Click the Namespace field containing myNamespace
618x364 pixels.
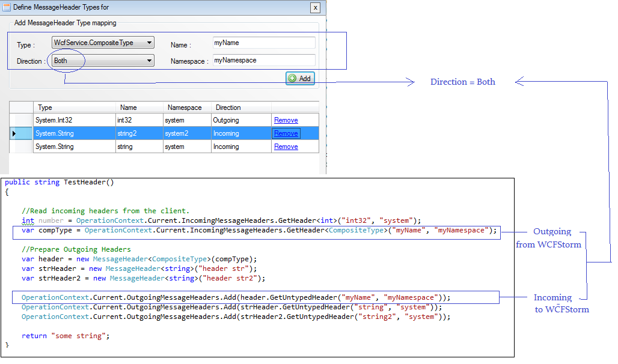[x=264, y=60]
